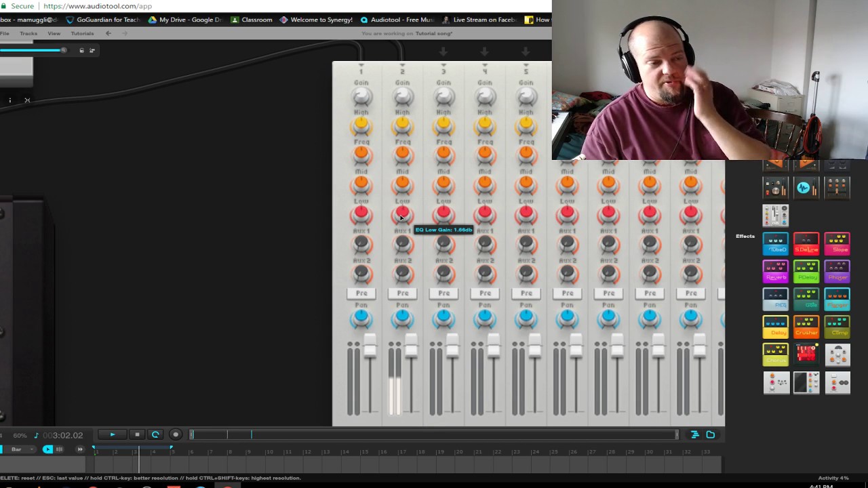
Task: Open the Classroom bookmark
Action: [252, 20]
